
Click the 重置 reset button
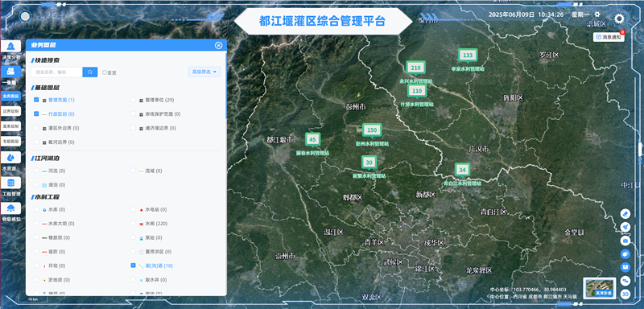click(109, 72)
